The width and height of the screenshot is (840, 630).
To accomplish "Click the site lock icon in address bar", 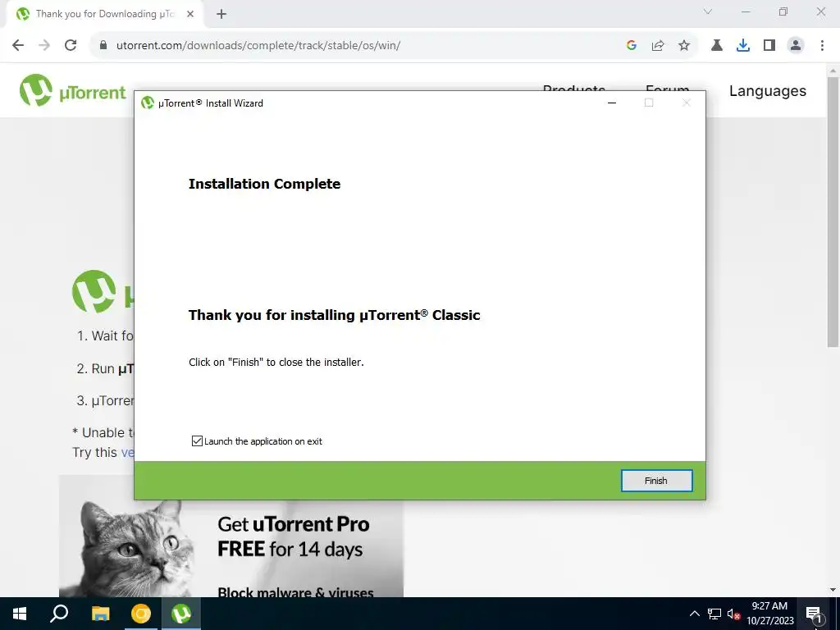I will (103, 46).
